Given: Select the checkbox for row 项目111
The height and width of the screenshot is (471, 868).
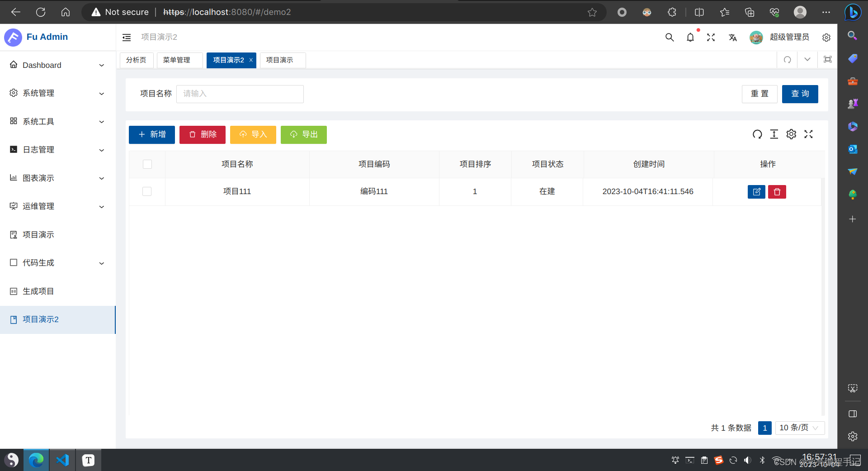Looking at the screenshot, I should click(147, 191).
